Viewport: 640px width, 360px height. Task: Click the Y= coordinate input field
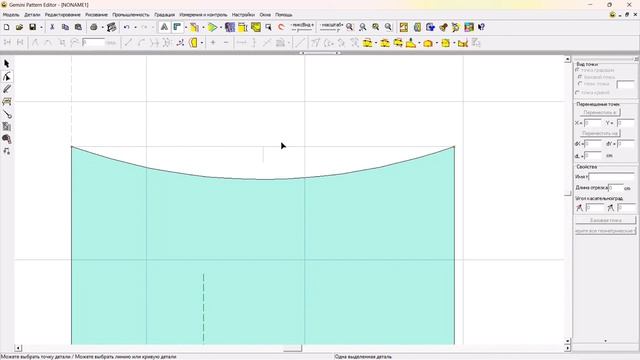coord(625,123)
